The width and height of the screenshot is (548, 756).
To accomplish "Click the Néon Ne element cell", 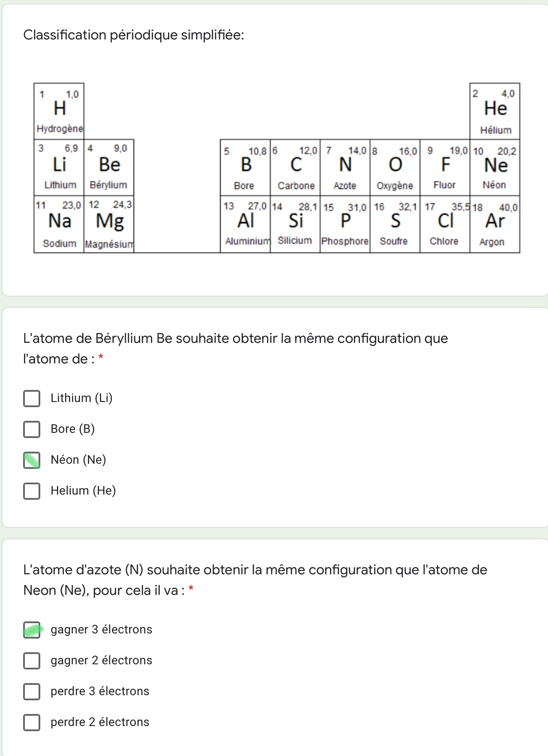I will coord(495,168).
